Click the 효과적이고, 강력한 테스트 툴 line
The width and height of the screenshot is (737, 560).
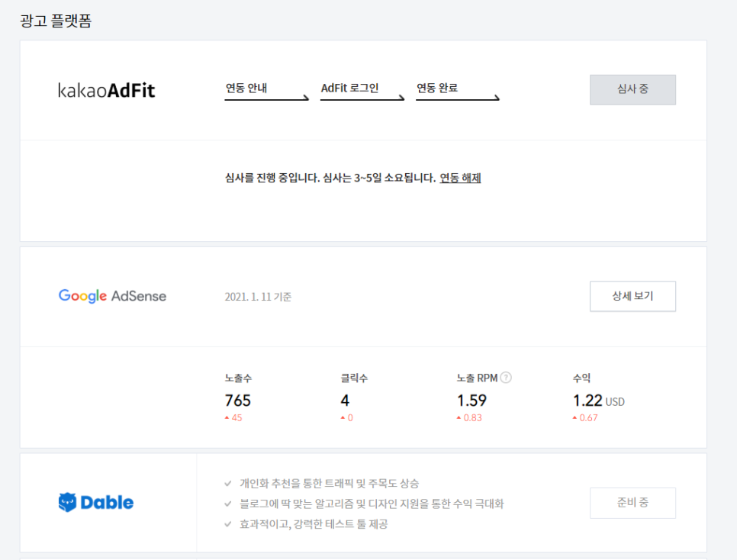coord(314,524)
